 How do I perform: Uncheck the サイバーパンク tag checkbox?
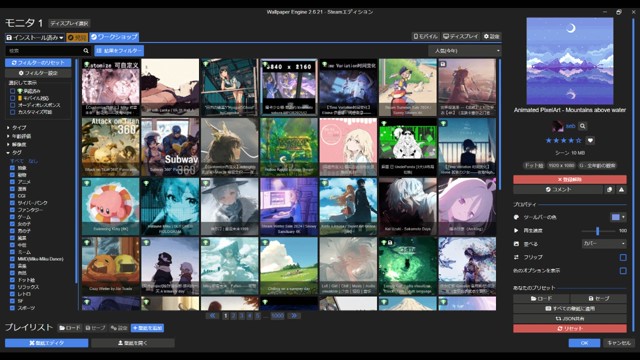tap(12, 203)
